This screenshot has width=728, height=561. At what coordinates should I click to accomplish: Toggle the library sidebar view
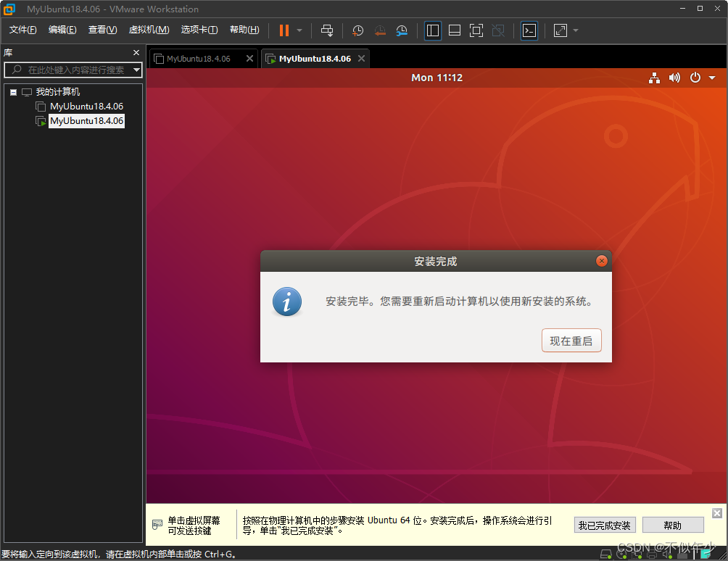click(433, 30)
